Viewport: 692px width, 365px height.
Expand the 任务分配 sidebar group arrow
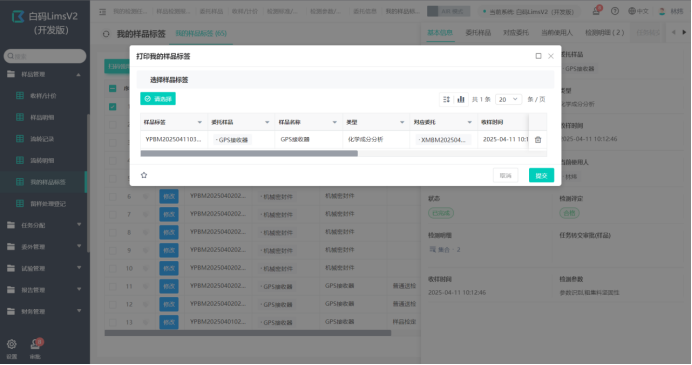pyautogui.click(x=79, y=225)
